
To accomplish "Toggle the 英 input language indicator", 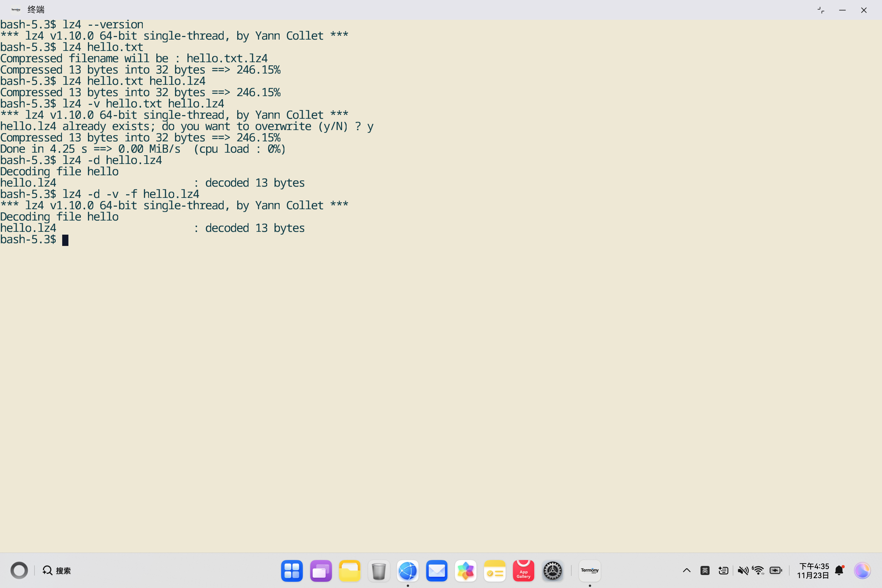I will pos(705,570).
